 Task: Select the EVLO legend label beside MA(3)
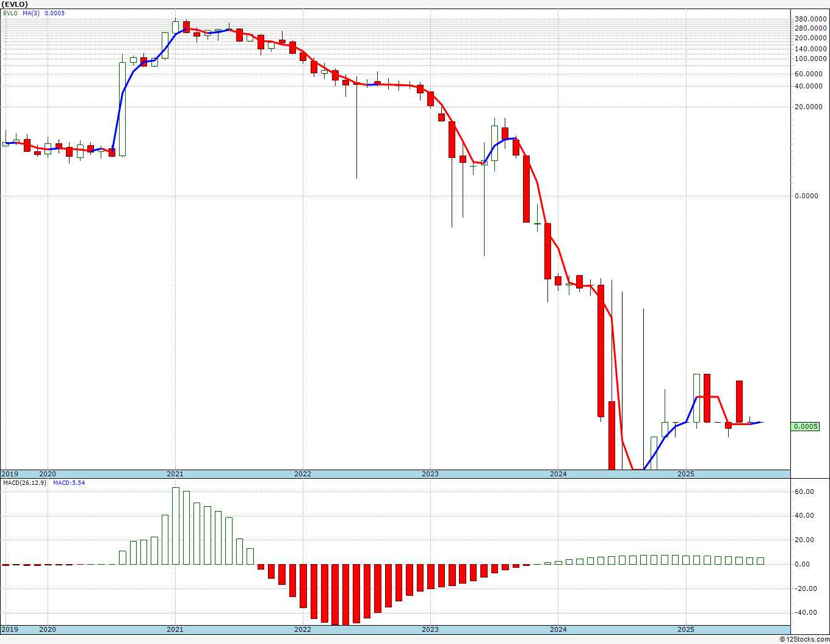10,13
